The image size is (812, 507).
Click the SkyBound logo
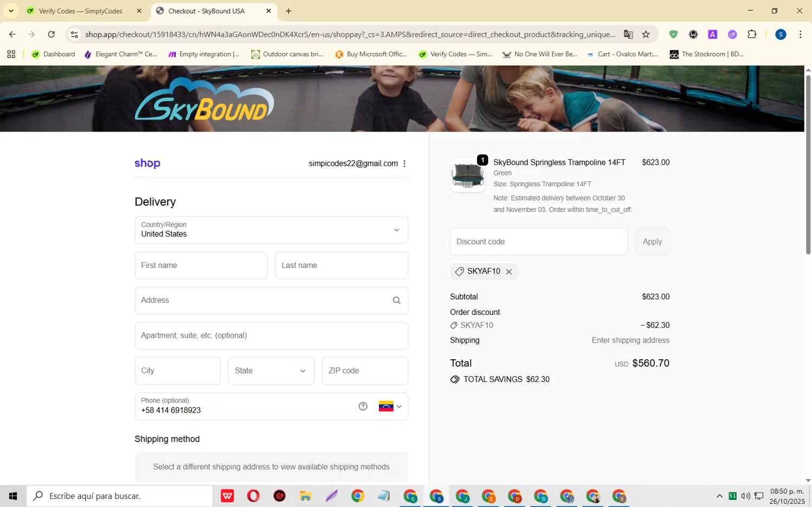(204, 99)
